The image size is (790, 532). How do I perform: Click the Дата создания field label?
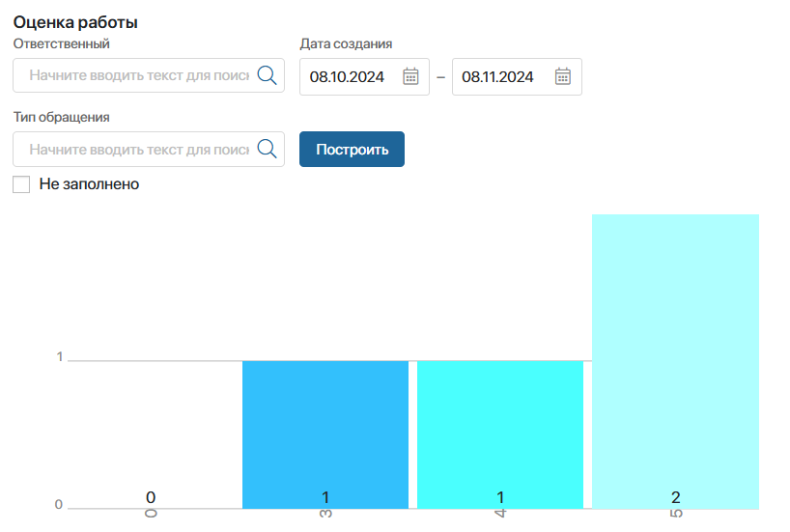[x=346, y=43]
